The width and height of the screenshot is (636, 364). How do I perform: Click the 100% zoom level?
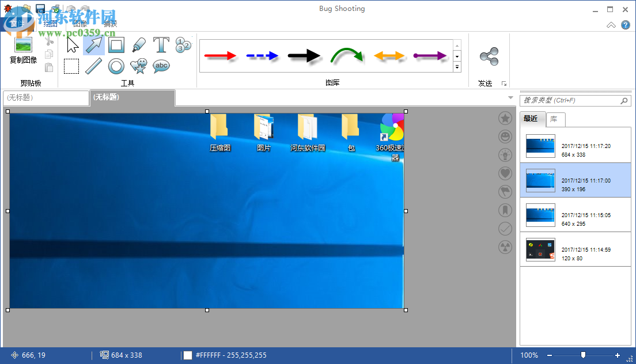pos(529,355)
